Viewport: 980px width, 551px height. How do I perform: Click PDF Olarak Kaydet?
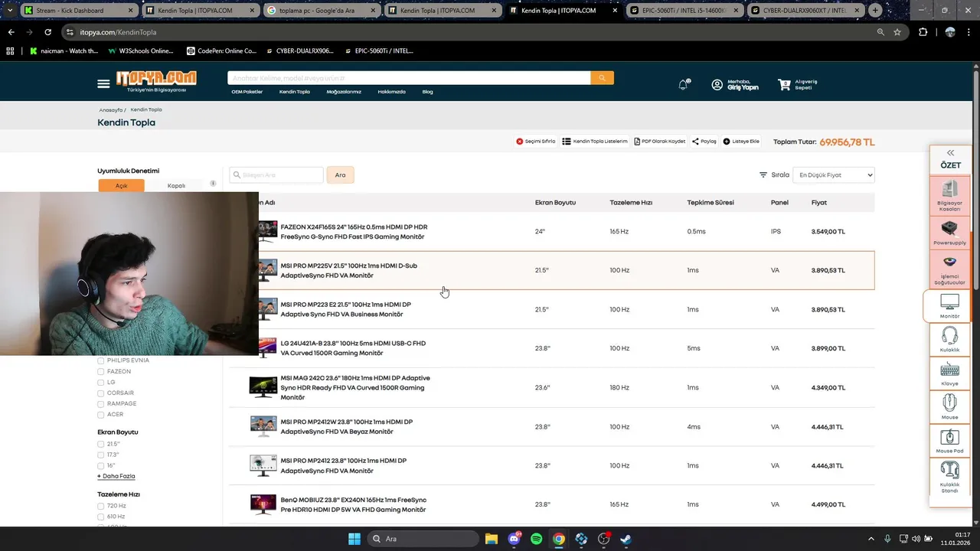pyautogui.click(x=660, y=142)
